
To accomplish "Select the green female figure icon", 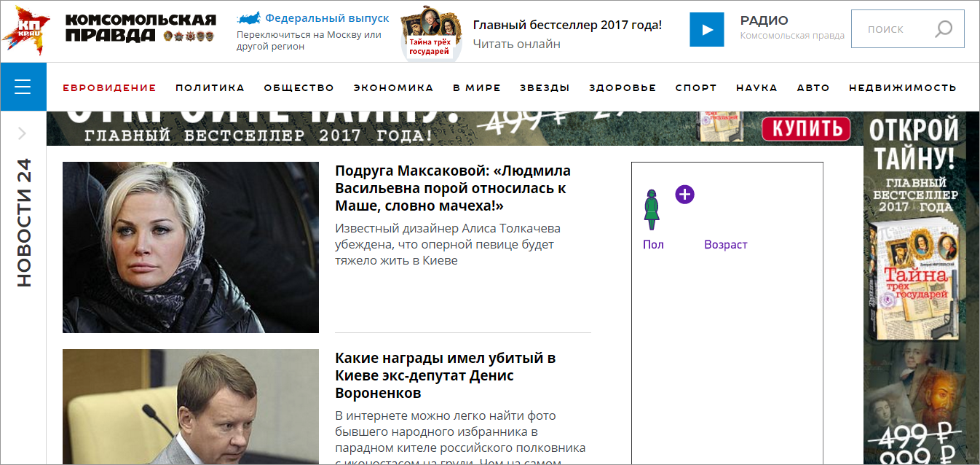I will (652, 210).
